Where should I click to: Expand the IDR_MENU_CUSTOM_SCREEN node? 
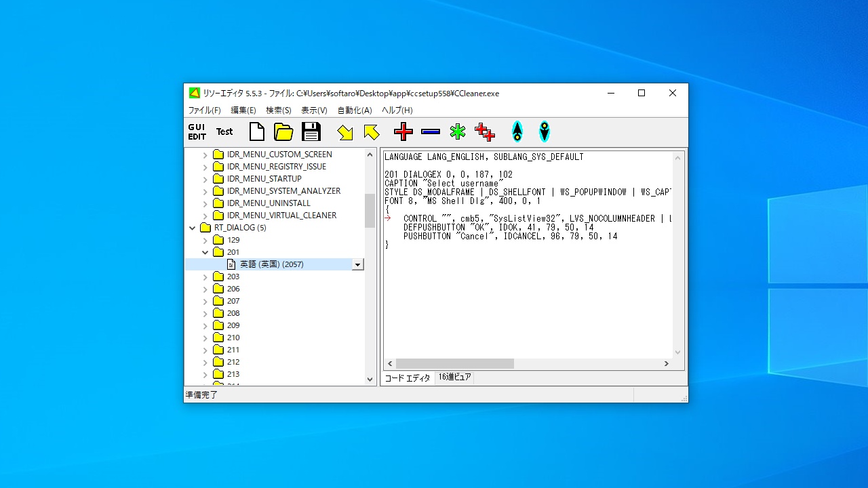pyautogui.click(x=205, y=155)
